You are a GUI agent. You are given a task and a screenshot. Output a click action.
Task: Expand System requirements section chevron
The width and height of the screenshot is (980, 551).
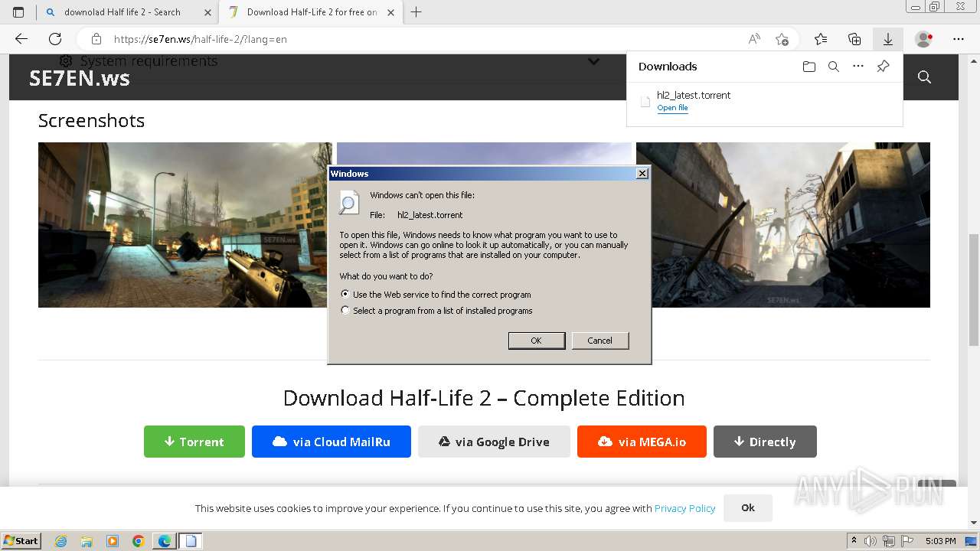pos(593,61)
